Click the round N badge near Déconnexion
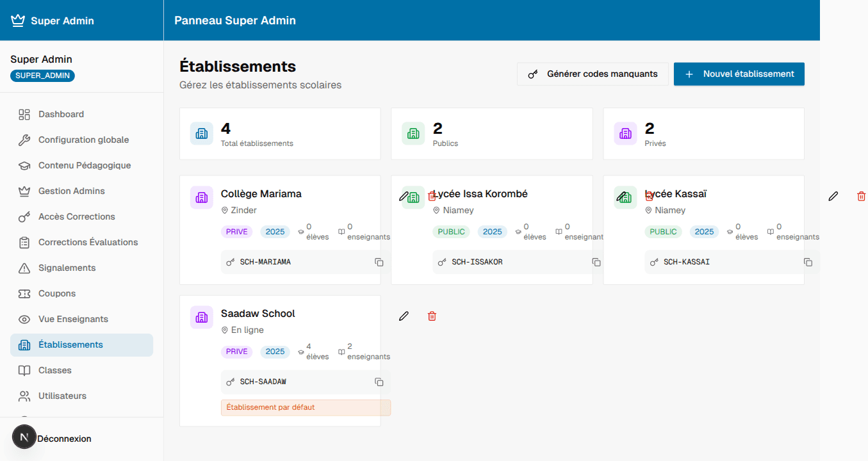 coord(24,437)
